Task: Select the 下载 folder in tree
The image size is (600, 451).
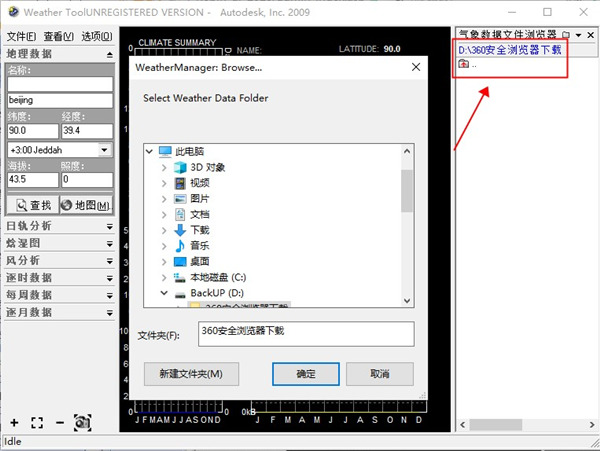Action: [199, 230]
